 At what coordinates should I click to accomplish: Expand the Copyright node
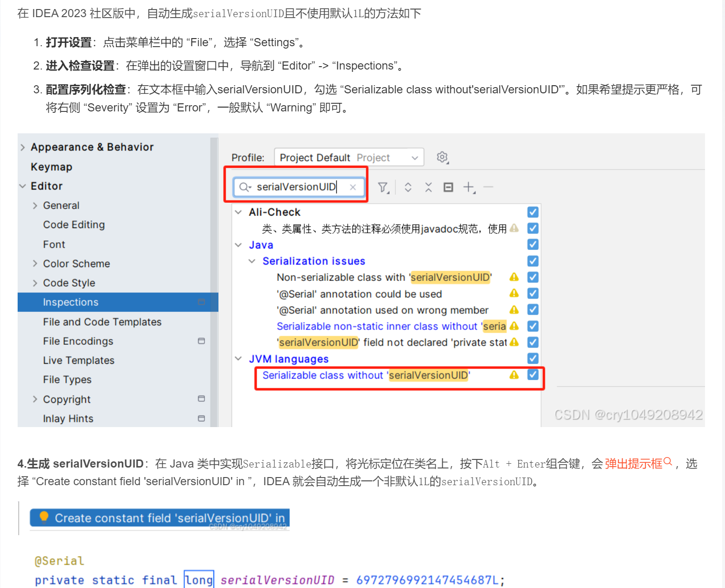pyautogui.click(x=35, y=399)
